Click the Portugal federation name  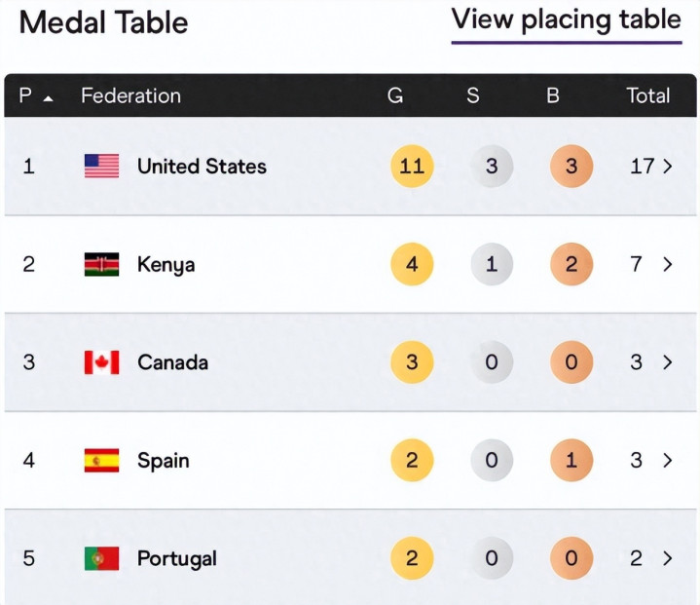176,558
